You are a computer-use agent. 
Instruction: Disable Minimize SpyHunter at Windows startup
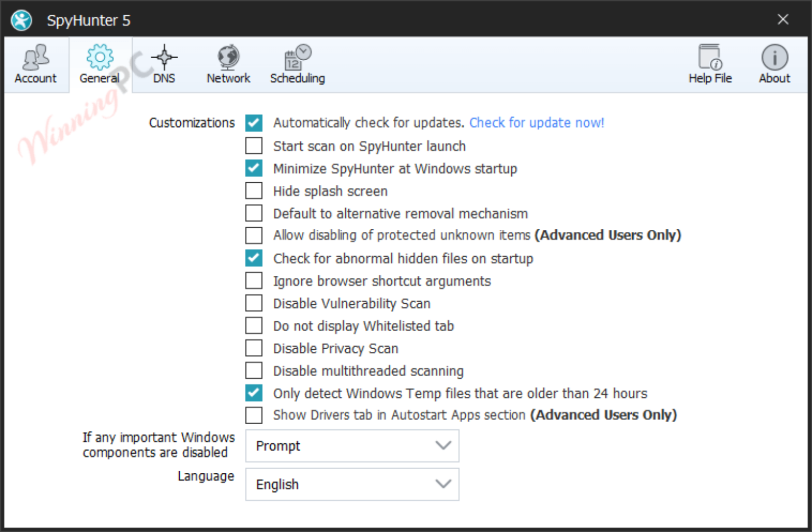coord(254,168)
